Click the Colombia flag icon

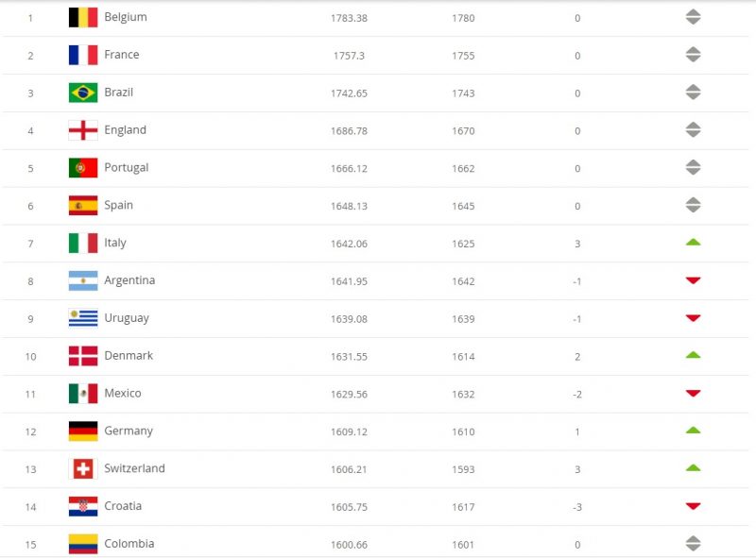pyautogui.click(x=83, y=544)
